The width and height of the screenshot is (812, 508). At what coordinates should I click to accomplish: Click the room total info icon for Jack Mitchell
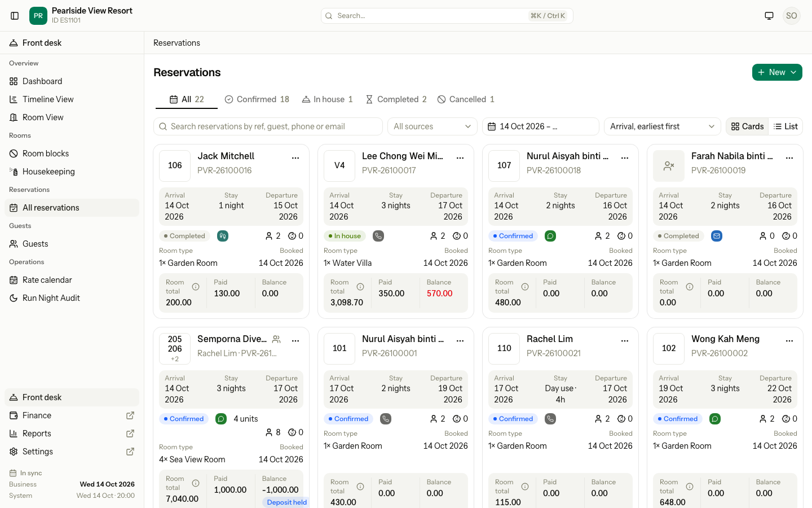point(196,287)
